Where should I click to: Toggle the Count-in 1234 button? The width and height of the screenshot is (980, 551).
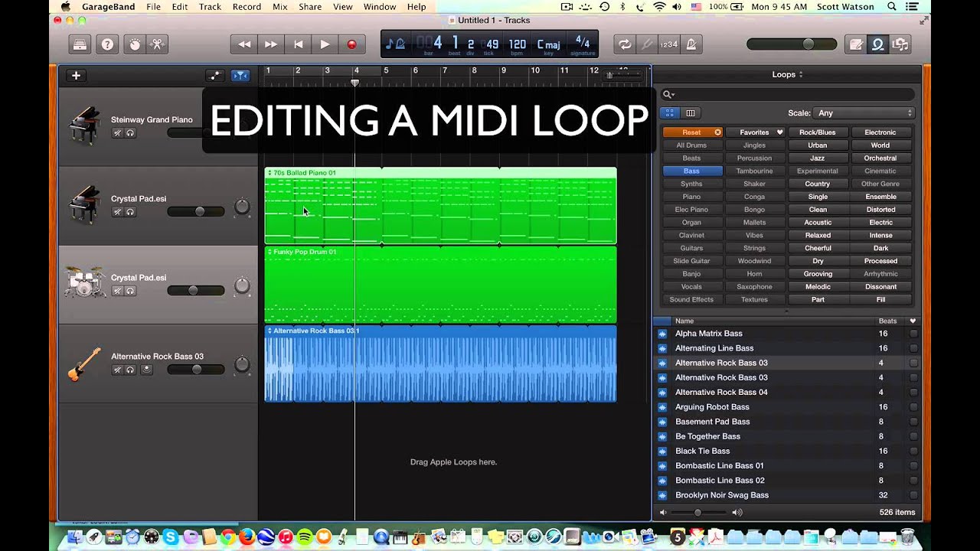tap(669, 44)
